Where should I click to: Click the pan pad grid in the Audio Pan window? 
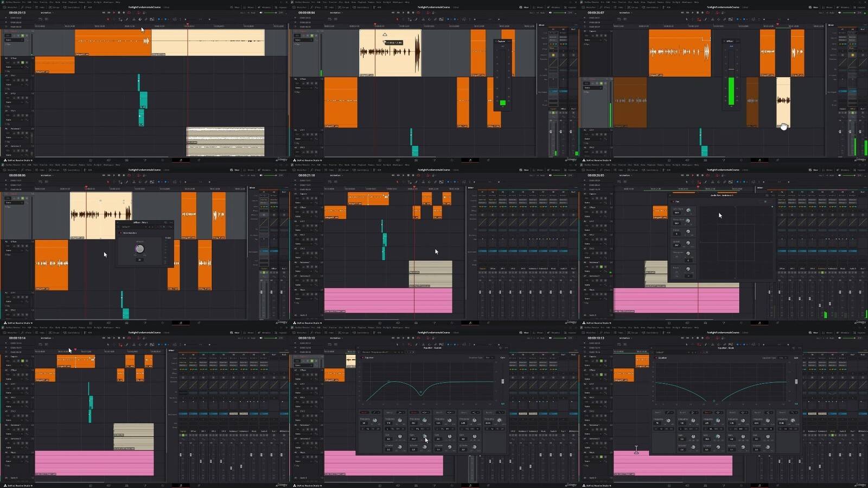coord(736,242)
